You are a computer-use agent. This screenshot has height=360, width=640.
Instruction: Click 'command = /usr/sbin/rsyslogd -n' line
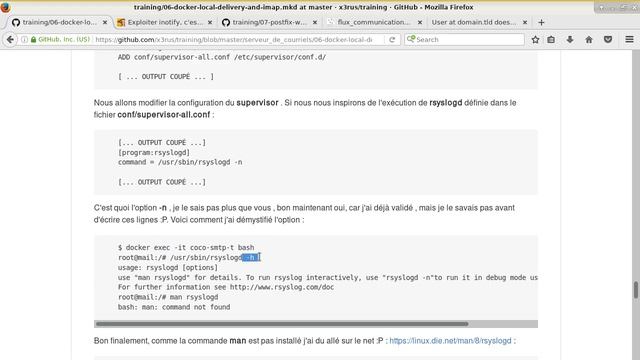click(x=180, y=162)
